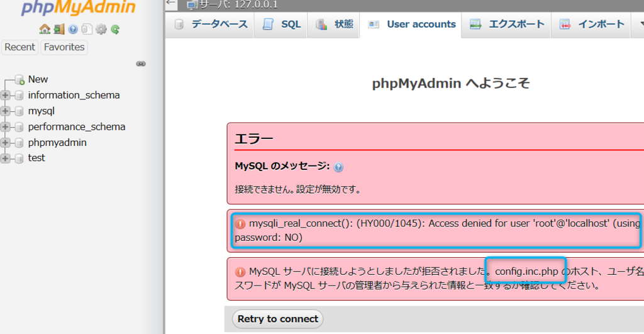
Task: Select mysql database name
Action: click(x=42, y=111)
